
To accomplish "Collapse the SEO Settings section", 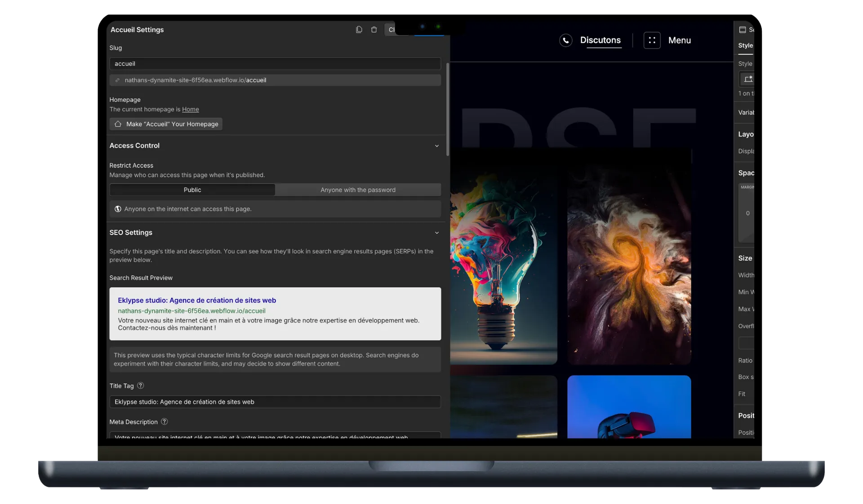I will pyautogui.click(x=436, y=233).
